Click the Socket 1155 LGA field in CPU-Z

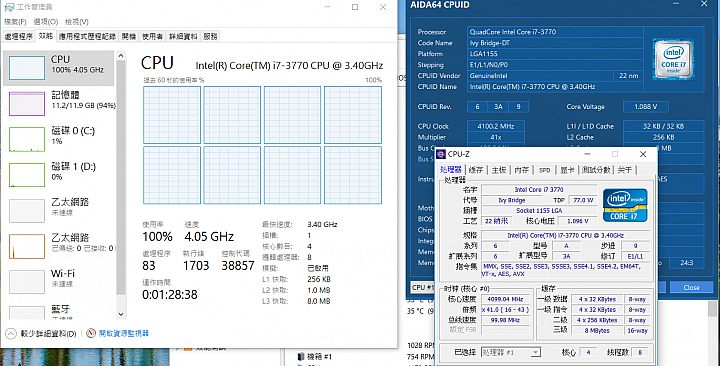tap(539, 210)
